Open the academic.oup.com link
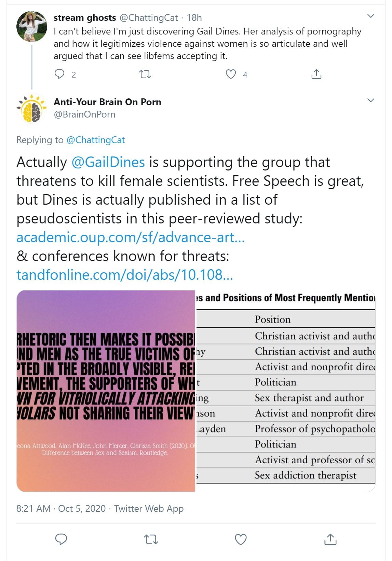The width and height of the screenshot is (392, 561). click(x=131, y=237)
